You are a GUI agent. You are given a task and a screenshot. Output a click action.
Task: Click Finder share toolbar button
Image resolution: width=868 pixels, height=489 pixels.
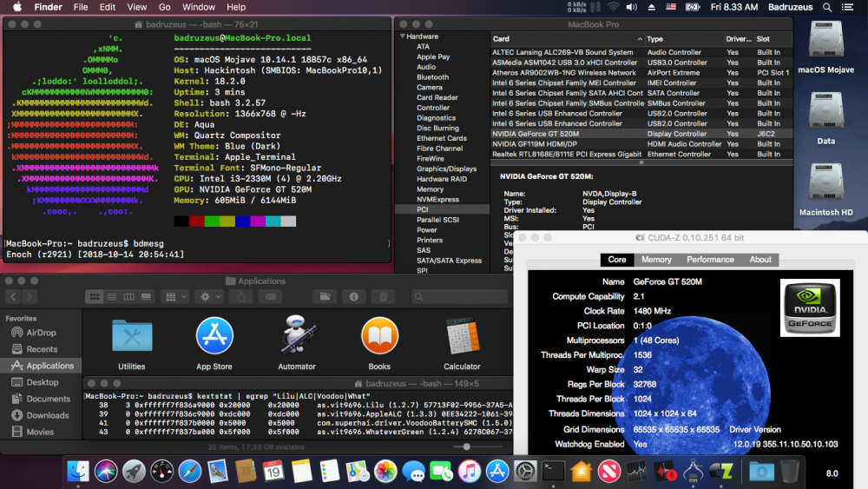point(240,297)
